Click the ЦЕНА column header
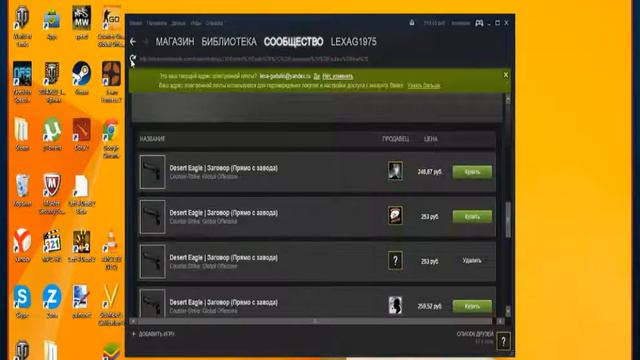Image resolution: width=640 pixels, height=360 pixels. (x=431, y=139)
